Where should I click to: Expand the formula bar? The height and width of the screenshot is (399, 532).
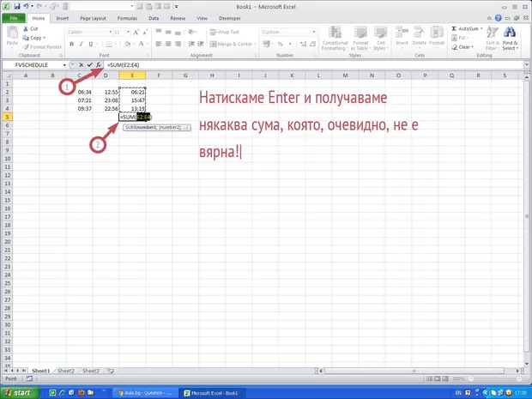pyautogui.click(x=527, y=64)
